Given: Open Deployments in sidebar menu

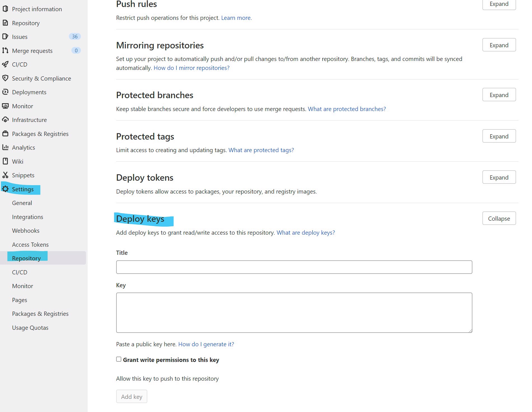Looking at the screenshot, I should click(29, 92).
